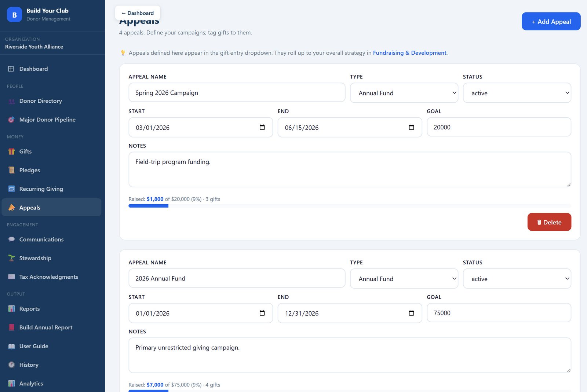Click the Donor Directory people icon
587x392 pixels.
(11, 101)
